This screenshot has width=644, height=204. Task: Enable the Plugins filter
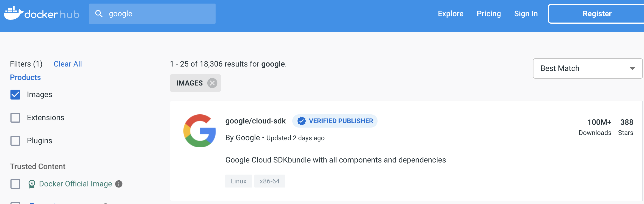[x=15, y=140]
